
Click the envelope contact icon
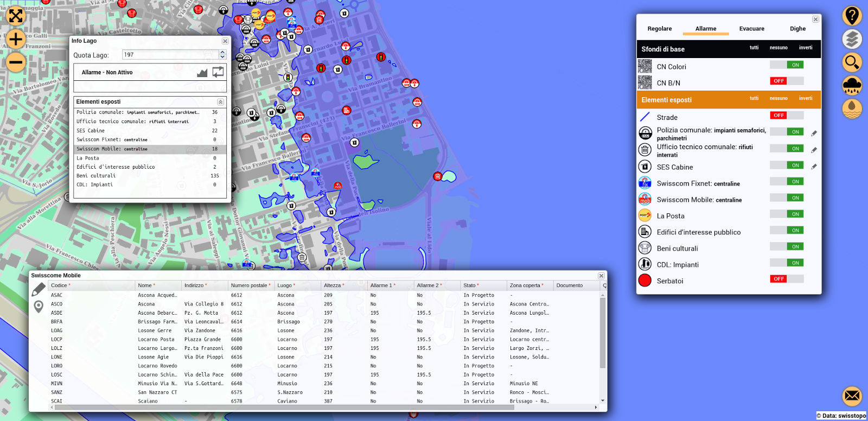852,396
